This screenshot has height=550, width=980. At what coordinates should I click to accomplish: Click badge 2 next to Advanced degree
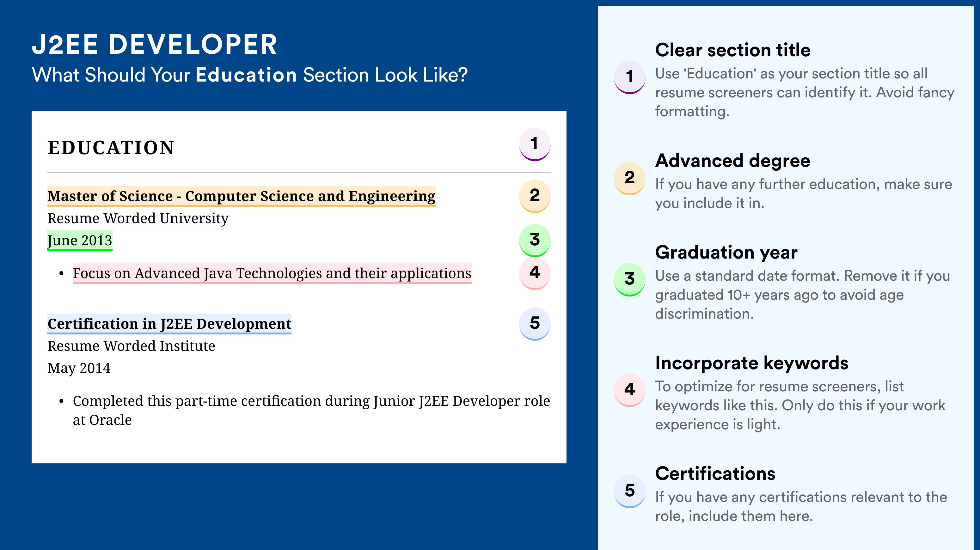tap(629, 178)
